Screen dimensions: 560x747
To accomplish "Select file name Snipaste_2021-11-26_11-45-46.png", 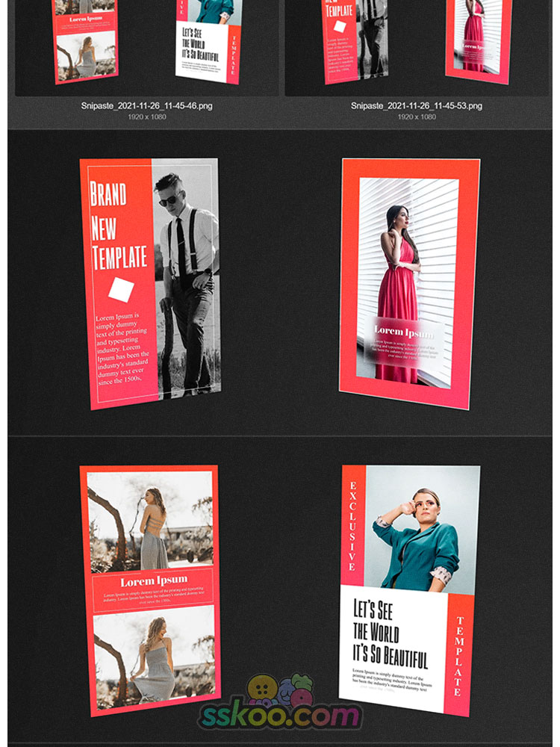I will 146,106.
